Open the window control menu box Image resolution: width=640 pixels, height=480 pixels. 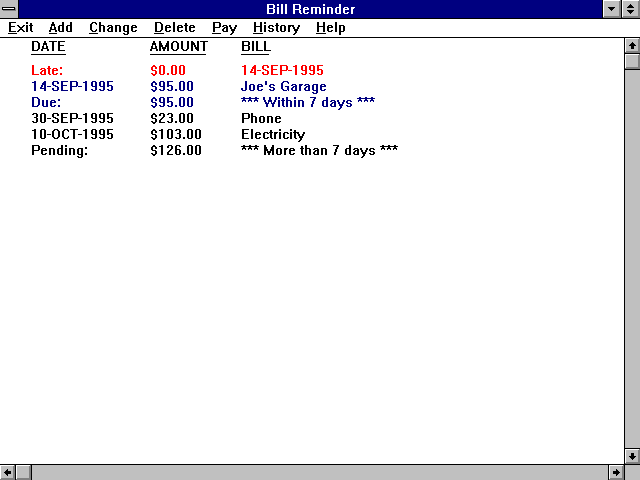pyautogui.click(x=9, y=9)
